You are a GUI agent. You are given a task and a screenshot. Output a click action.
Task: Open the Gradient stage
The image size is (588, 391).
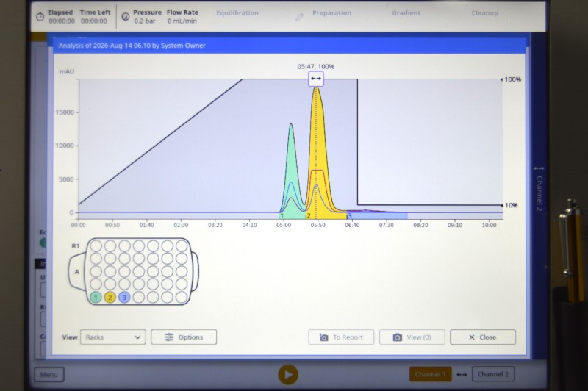pos(406,13)
